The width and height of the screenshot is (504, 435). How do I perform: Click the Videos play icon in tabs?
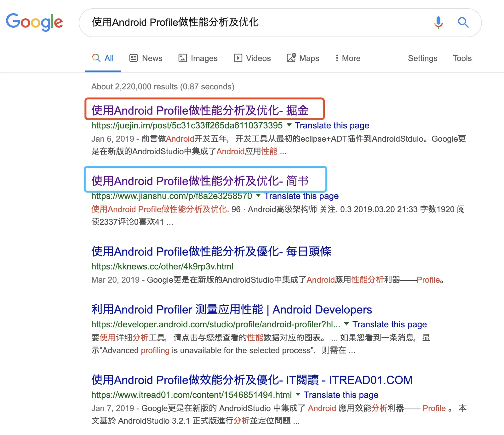coord(238,58)
